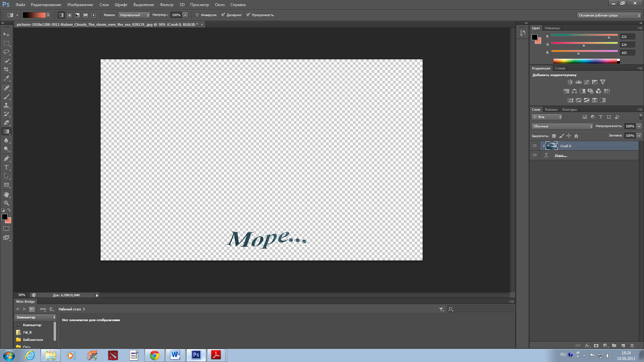Select the Zoom tool
This screenshot has width=644, height=362.
(6, 203)
